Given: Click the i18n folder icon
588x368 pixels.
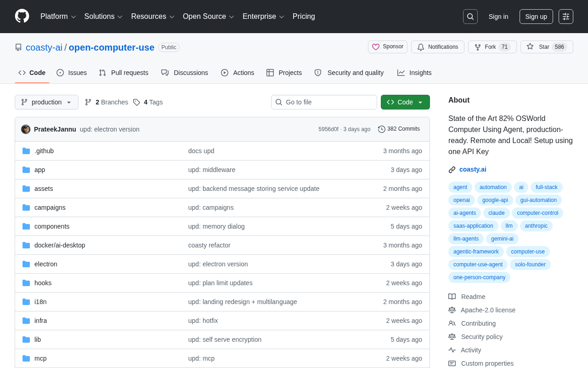Looking at the screenshot, I should point(26,302).
